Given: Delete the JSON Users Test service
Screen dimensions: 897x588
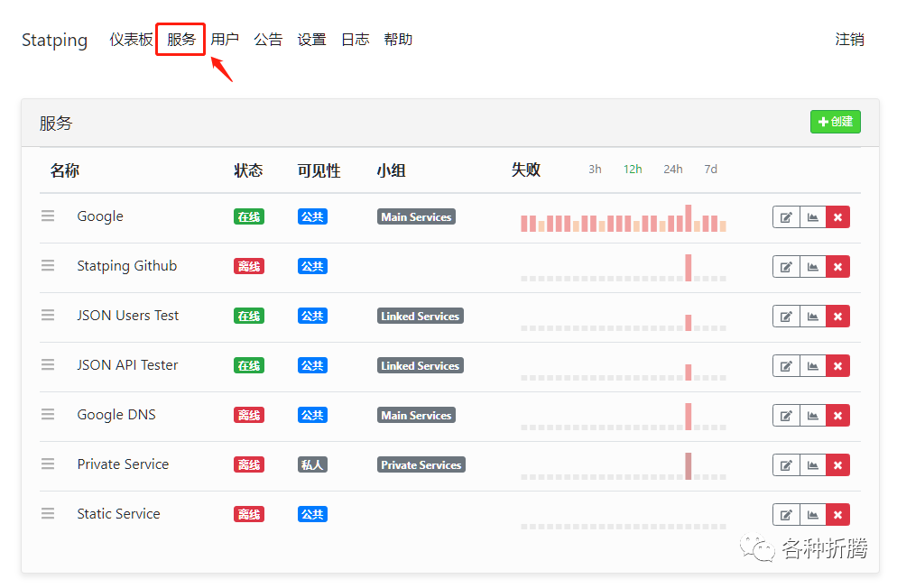Looking at the screenshot, I should tap(838, 317).
